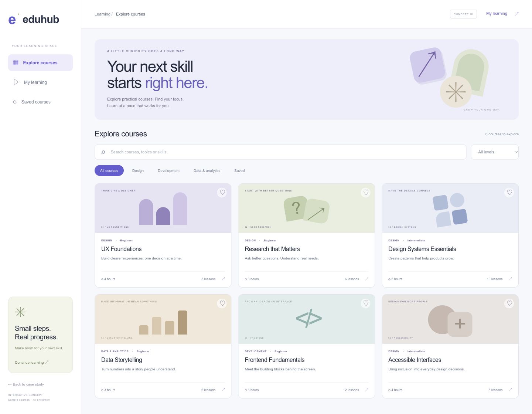532x414 pixels.
Task: Open Frontend Fundamentals via arrow icon
Action: pyautogui.click(x=367, y=390)
